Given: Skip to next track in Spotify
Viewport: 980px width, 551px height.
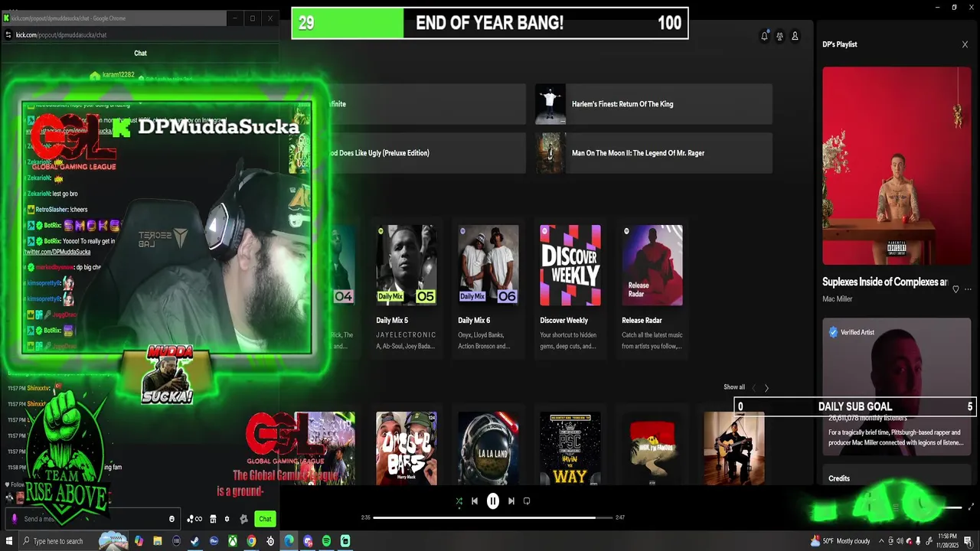Looking at the screenshot, I should point(511,501).
